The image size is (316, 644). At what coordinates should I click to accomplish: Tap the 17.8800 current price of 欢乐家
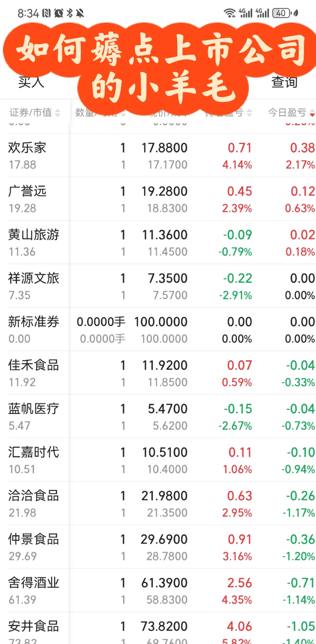pyautogui.click(x=164, y=148)
